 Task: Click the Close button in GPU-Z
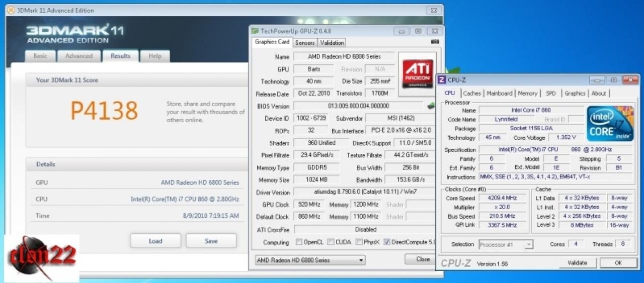(x=423, y=259)
